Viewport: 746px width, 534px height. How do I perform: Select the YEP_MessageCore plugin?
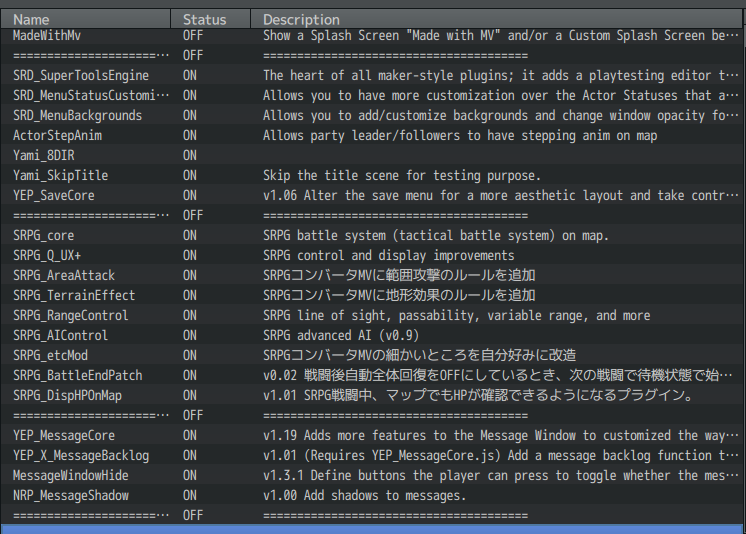(372, 435)
